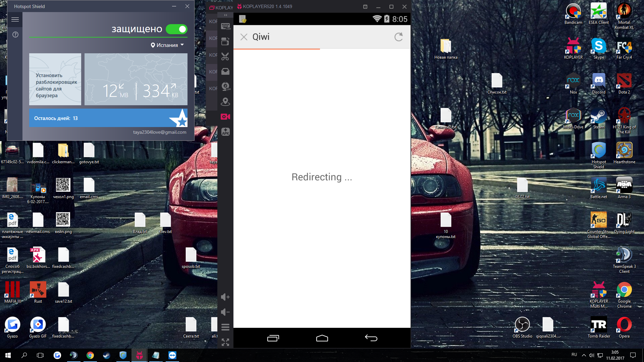The width and height of the screenshot is (644, 362).
Task: Toggle the Hotspot Shield protection switch off
Action: point(176,29)
